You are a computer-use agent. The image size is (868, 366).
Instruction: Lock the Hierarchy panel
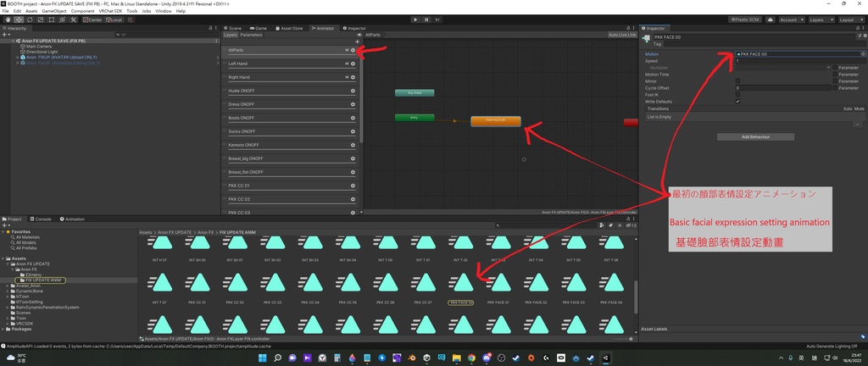(210, 28)
